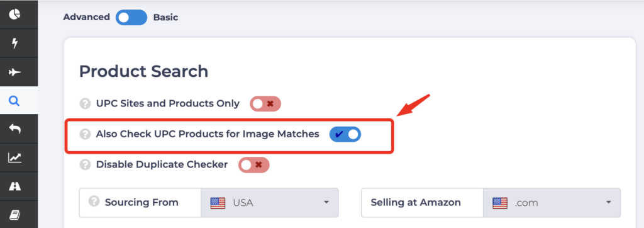Viewport: 644px width, 228px height.
Task: Open the pie chart dashboard icon
Action: tap(15, 14)
